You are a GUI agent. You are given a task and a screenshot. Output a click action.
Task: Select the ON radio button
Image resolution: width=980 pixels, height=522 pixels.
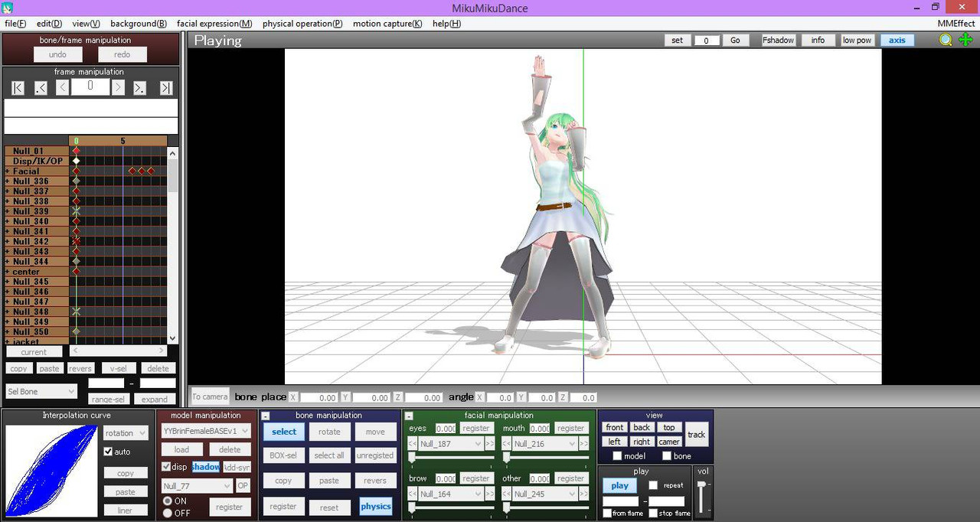point(168,501)
